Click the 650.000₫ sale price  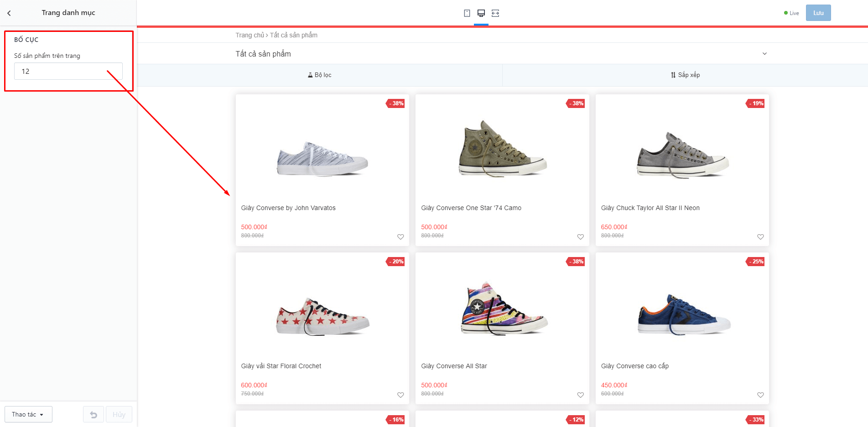pos(614,227)
